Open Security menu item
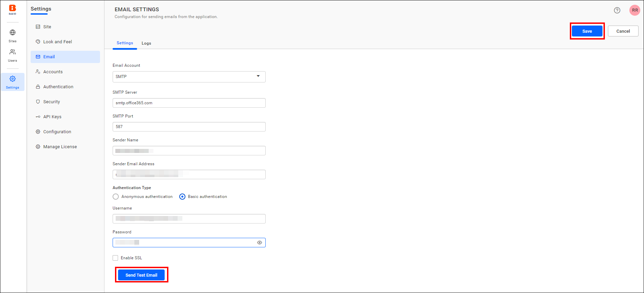The height and width of the screenshot is (293, 644). pyautogui.click(x=65, y=102)
